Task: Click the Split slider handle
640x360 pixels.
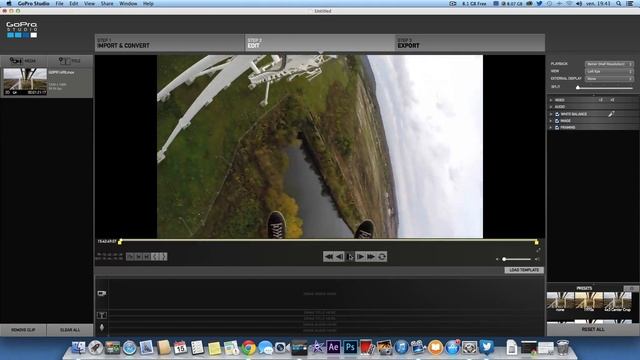Action: tap(578, 87)
